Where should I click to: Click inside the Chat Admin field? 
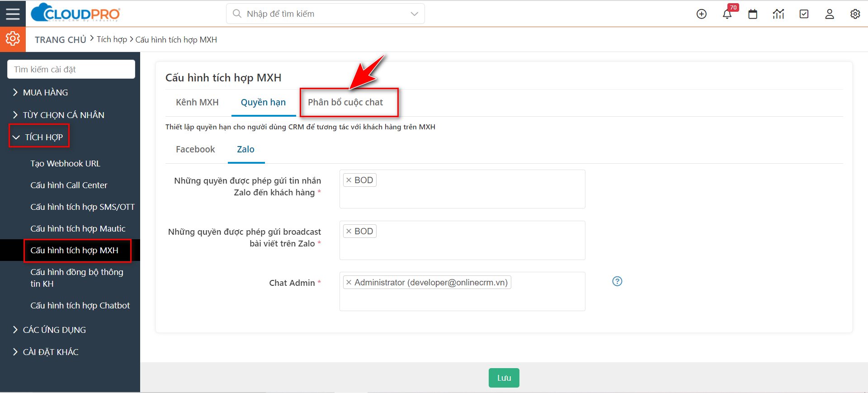[462, 291]
